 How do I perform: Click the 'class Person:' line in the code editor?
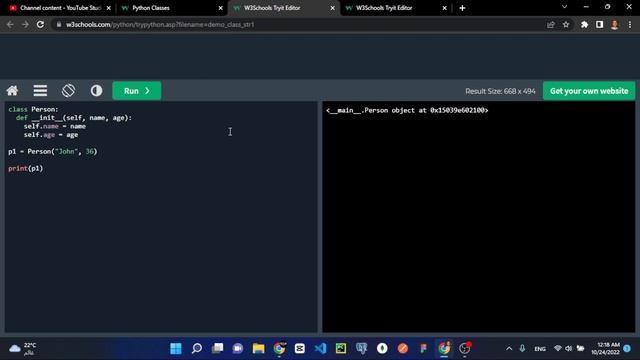coord(33,109)
